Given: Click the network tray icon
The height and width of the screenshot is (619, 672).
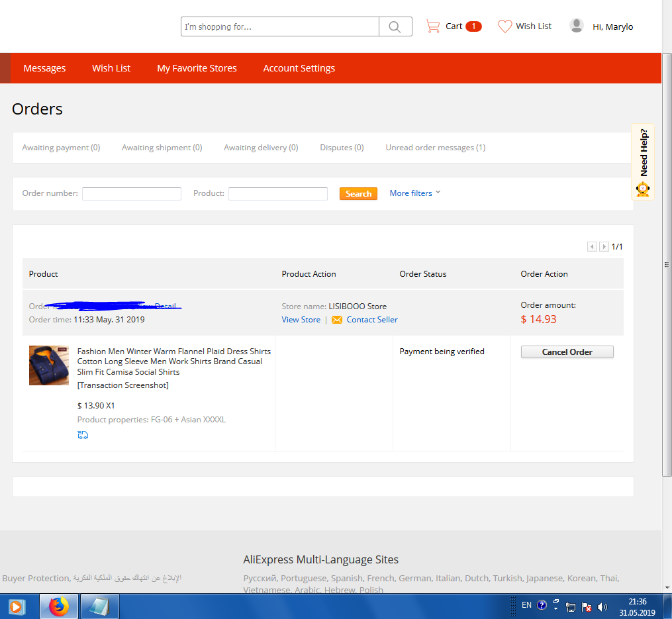Looking at the screenshot, I should pos(571,606).
